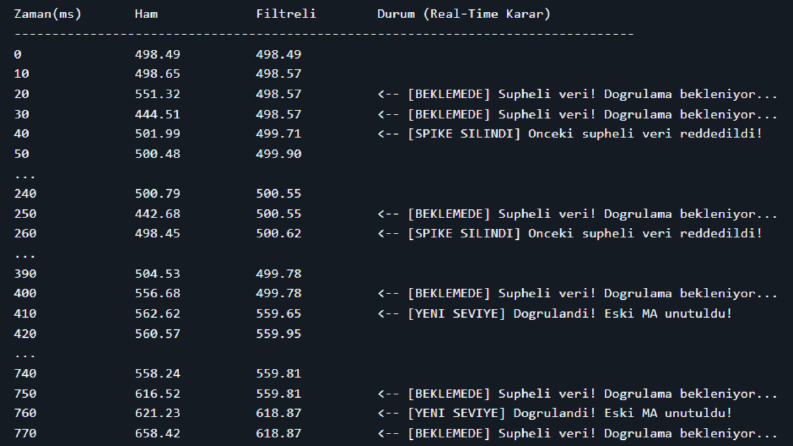Select raw value 558.24
Viewport: 793px width, 446px height.
[x=157, y=374]
